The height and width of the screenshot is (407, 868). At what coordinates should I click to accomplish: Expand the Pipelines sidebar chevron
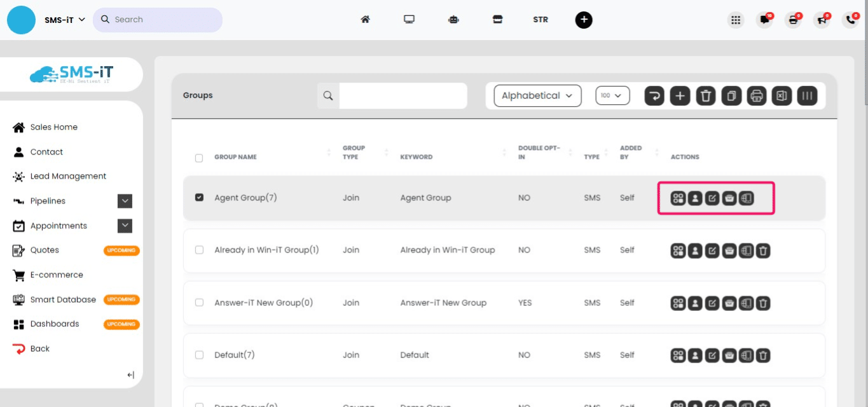(x=125, y=201)
